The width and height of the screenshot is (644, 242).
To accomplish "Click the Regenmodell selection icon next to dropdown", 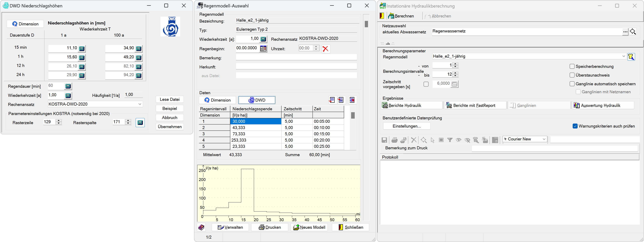I will click(631, 57).
